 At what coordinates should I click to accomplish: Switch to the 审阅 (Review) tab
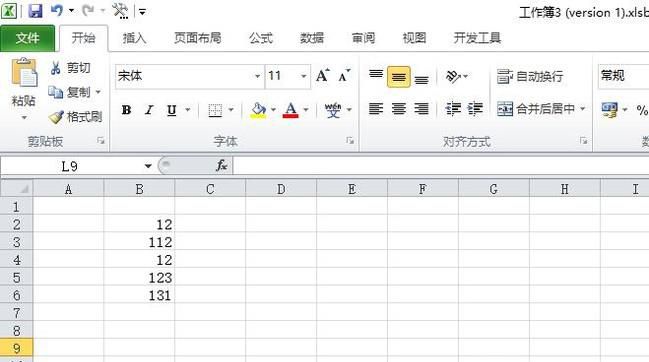click(363, 38)
